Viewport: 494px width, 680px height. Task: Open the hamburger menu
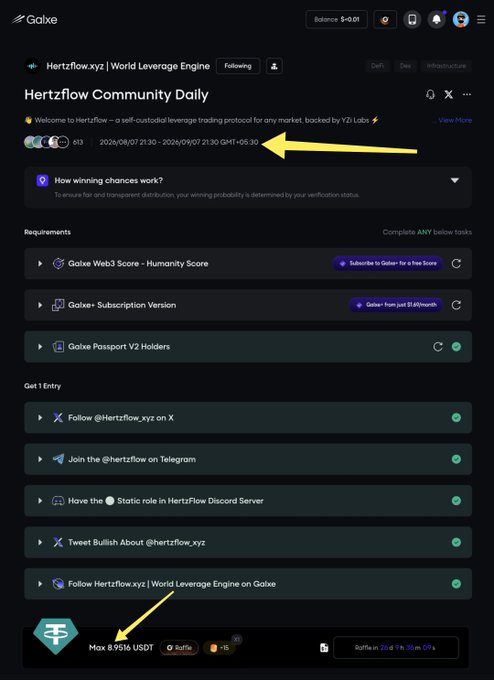pyautogui.click(x=481, y=20)
